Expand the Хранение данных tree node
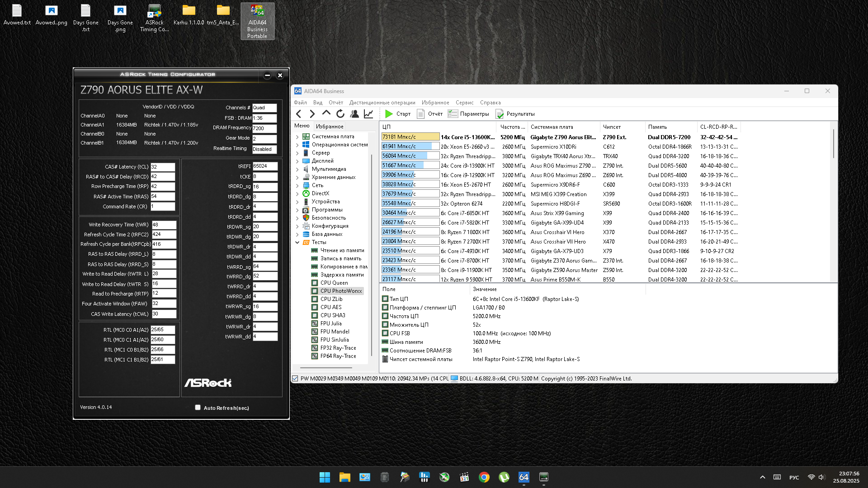868x488 pixels. pos(297,177)
